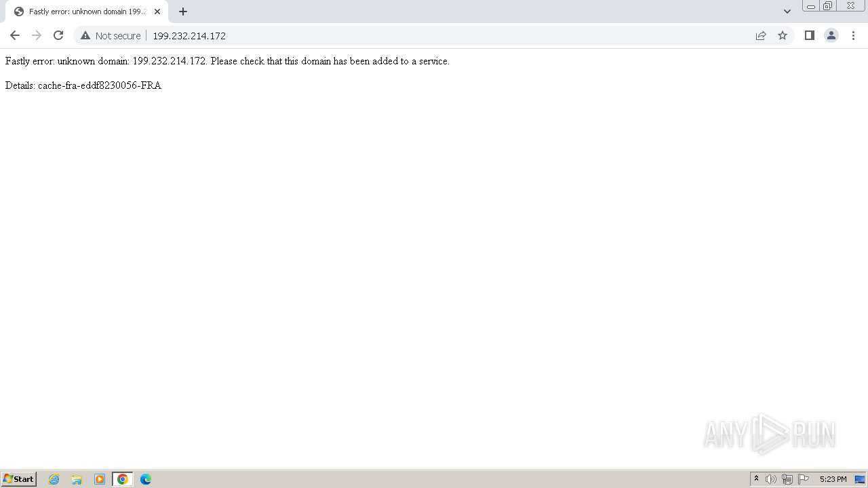Launch Microsoft Edge from taskbar
The width and height of the screenshot is (868, 488).
(x=146, y=479)
